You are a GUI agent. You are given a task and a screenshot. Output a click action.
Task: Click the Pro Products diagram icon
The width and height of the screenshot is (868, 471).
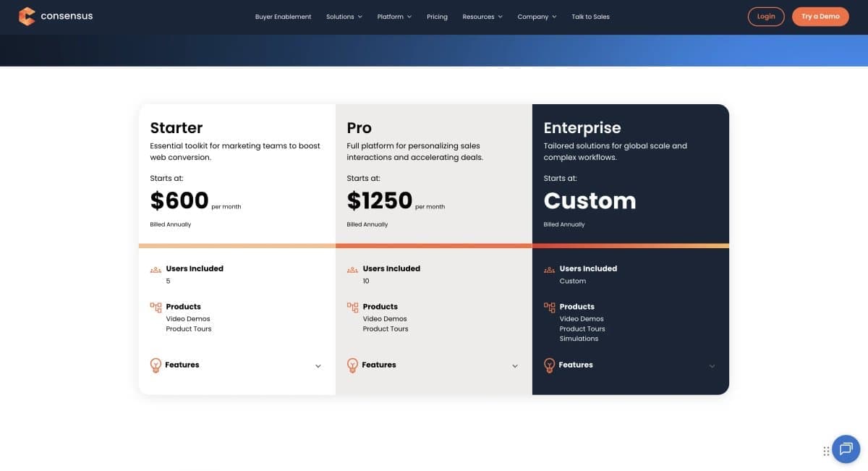click(x=352, y=307)
